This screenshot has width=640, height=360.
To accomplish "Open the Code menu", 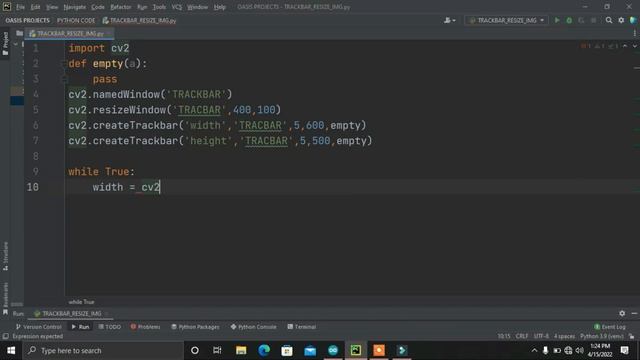I will 98,7.
